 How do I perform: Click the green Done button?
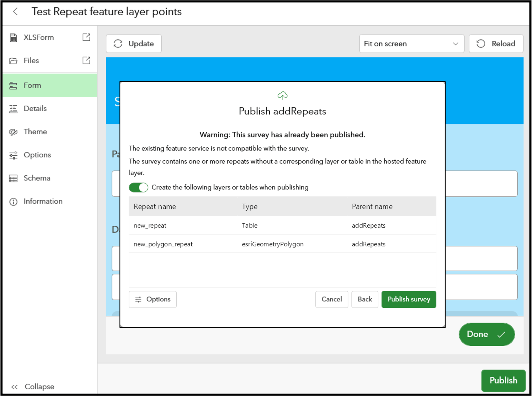486,334
